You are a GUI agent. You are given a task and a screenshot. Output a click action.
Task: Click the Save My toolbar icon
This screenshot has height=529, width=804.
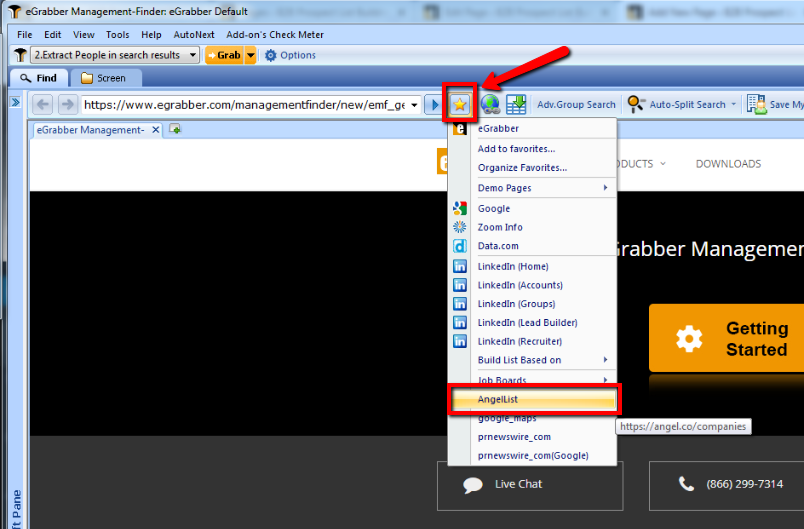(x=756, y=105)
